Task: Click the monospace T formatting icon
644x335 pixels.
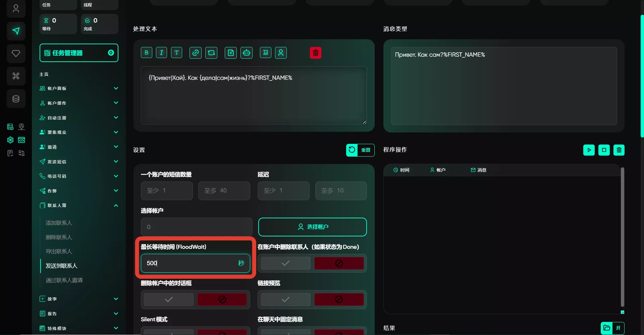Action: [x=176, y=53]
